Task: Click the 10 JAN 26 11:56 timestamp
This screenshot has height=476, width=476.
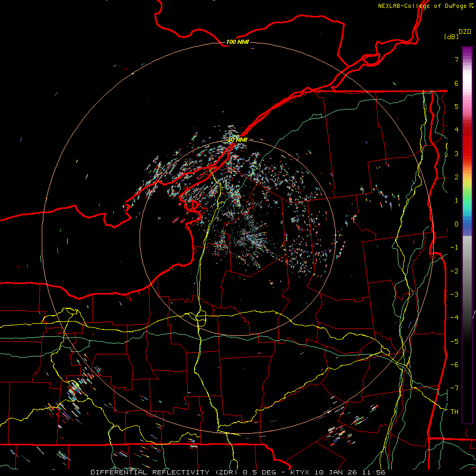Action: (350, 472)
